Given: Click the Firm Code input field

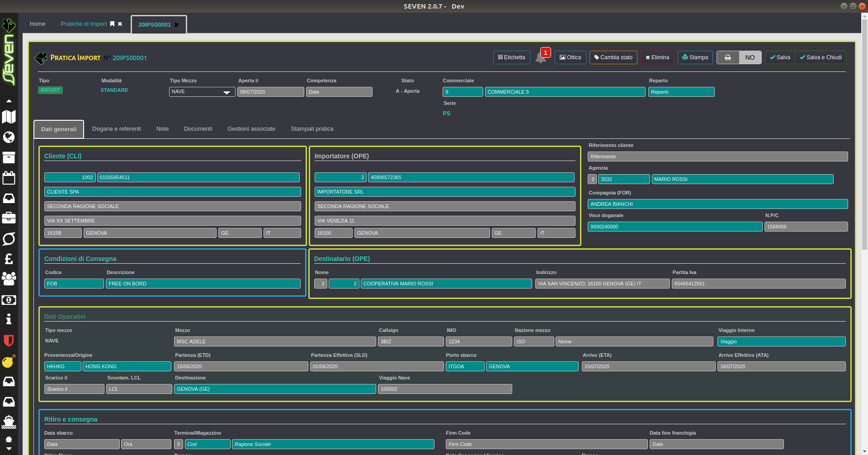Looking at the screenshot, I should pos(547,444).
